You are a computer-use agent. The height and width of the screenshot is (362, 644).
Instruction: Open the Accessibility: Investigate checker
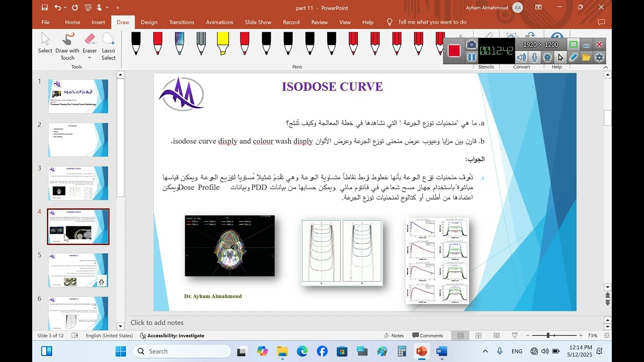click(172, 335)
